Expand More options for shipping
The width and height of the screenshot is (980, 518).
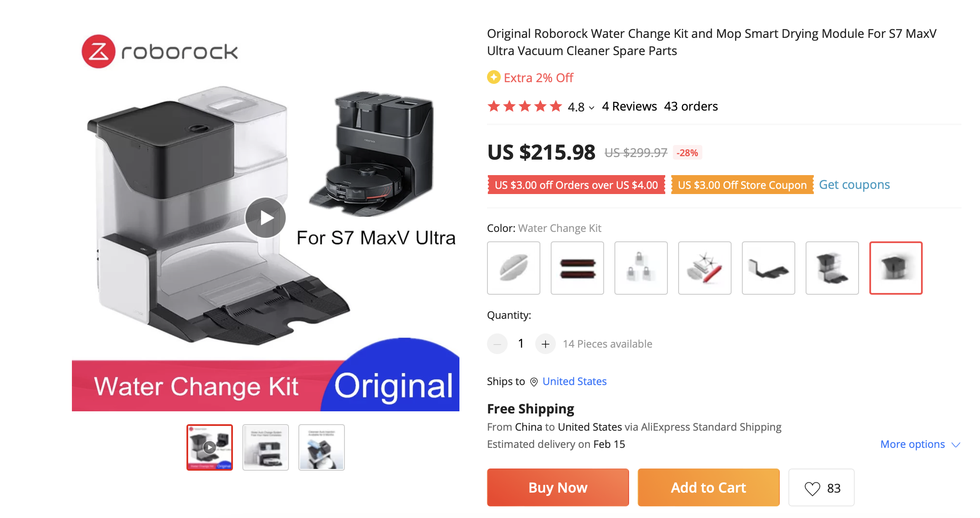tap(920, 444)
